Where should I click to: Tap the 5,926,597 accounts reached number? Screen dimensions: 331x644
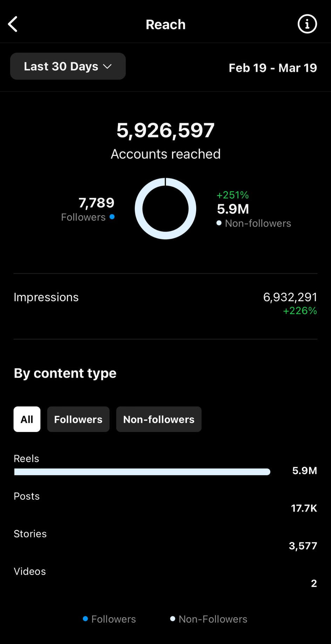[165, 130]
